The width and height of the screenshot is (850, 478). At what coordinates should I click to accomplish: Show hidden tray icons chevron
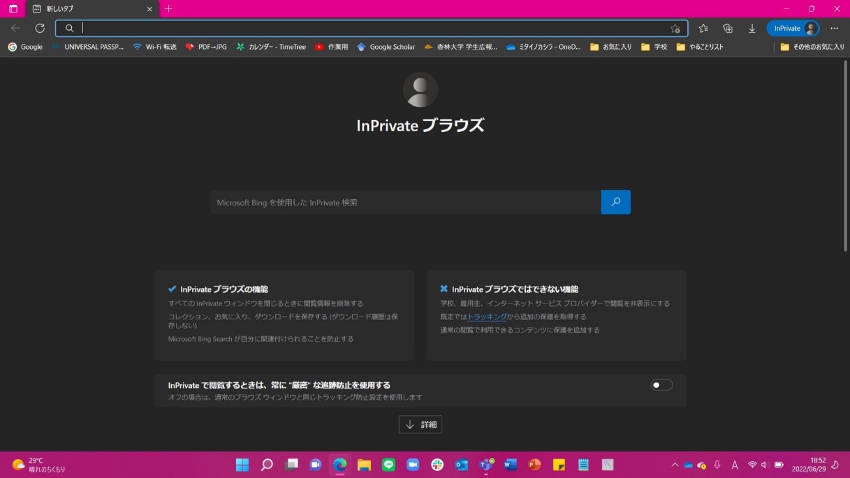675,464
